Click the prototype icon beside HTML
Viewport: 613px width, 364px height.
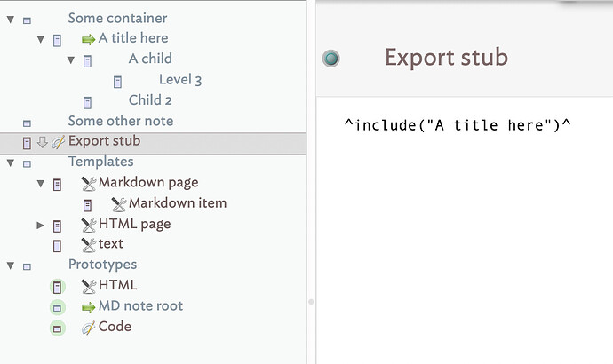pos(58,287)
